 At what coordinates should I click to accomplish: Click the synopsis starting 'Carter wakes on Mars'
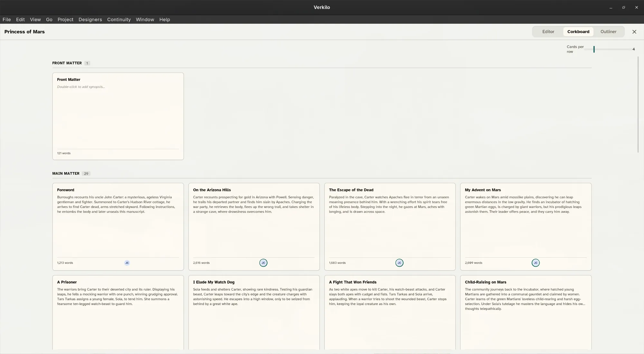[523, 205]
